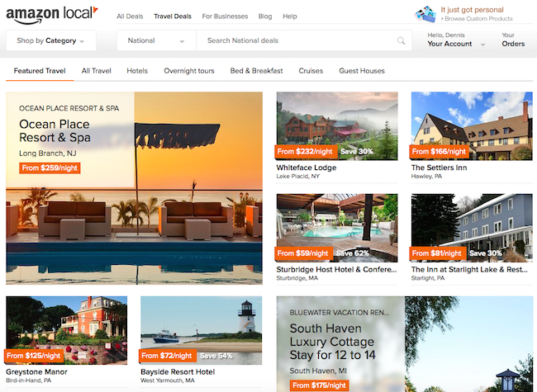
Task: Open Inn at Starlight Lake photo
Action: pyautogui.click(x=472, y=228)
